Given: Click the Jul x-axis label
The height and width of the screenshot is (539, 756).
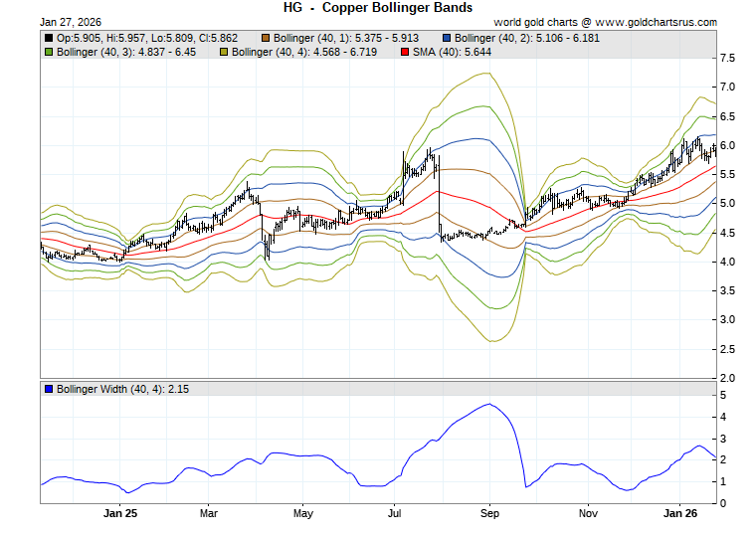Looking at the screenshot, I should click(x=395, y=514).
